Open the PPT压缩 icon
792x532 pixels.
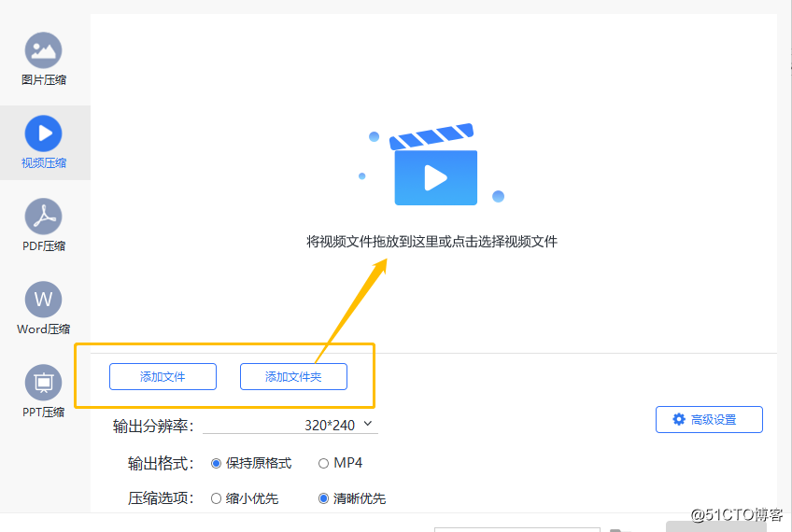[44, 383]
